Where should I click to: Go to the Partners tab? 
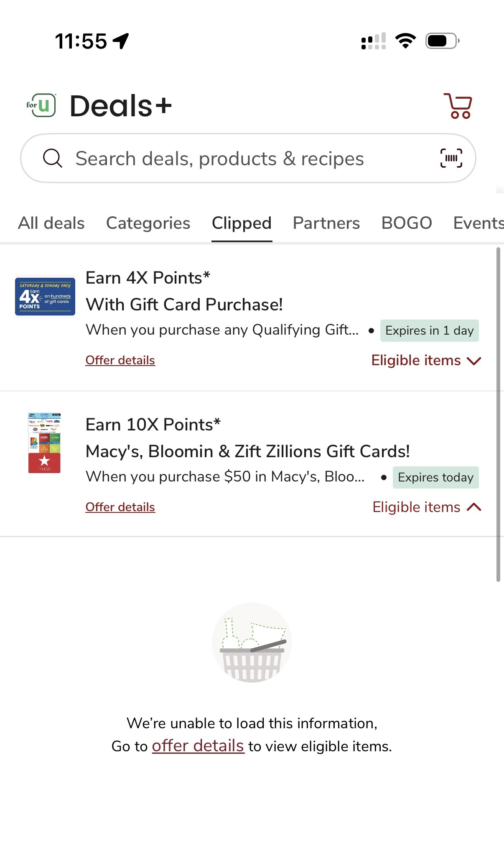tap(326, 223)
